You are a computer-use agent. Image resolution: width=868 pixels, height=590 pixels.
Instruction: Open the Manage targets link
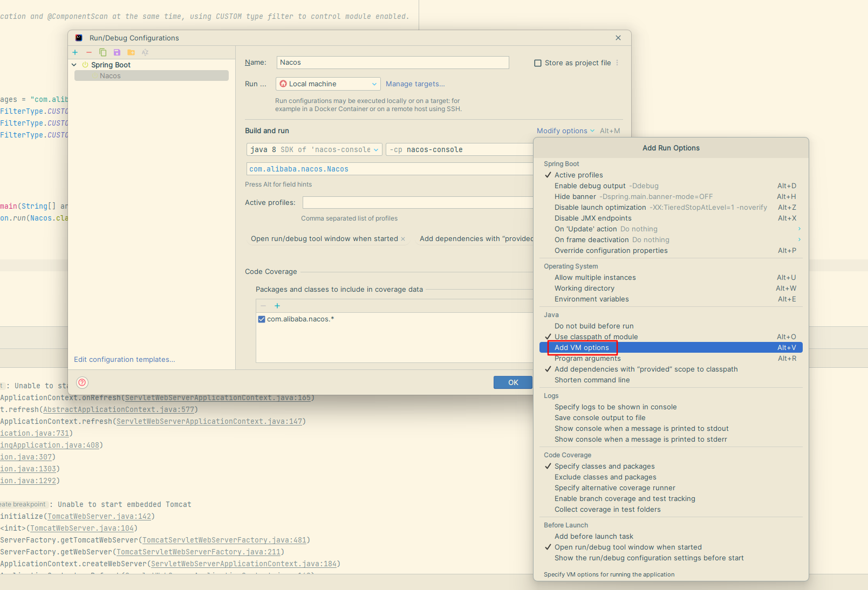415,84
